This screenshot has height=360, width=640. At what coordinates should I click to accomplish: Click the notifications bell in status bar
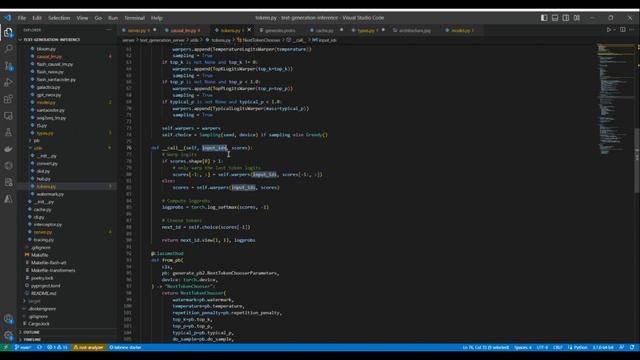tap(632, 347)
